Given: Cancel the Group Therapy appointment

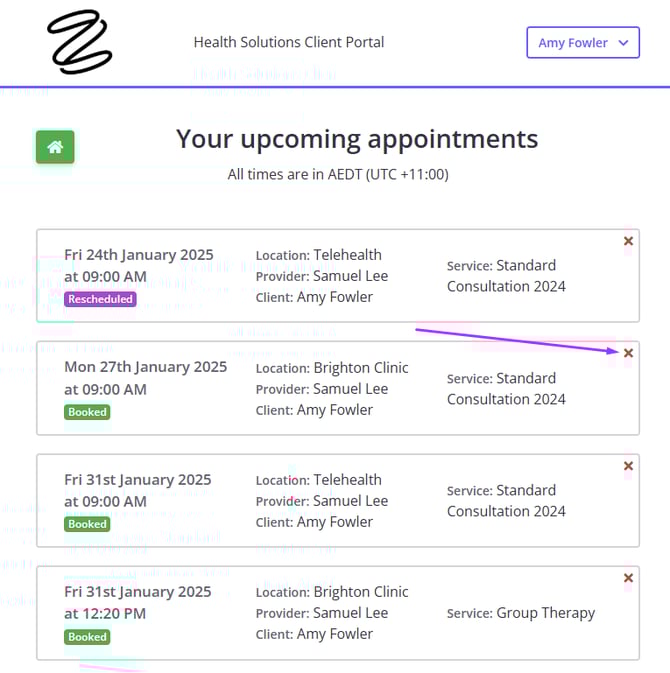Looking at the screenshot, I should [628, 578].
